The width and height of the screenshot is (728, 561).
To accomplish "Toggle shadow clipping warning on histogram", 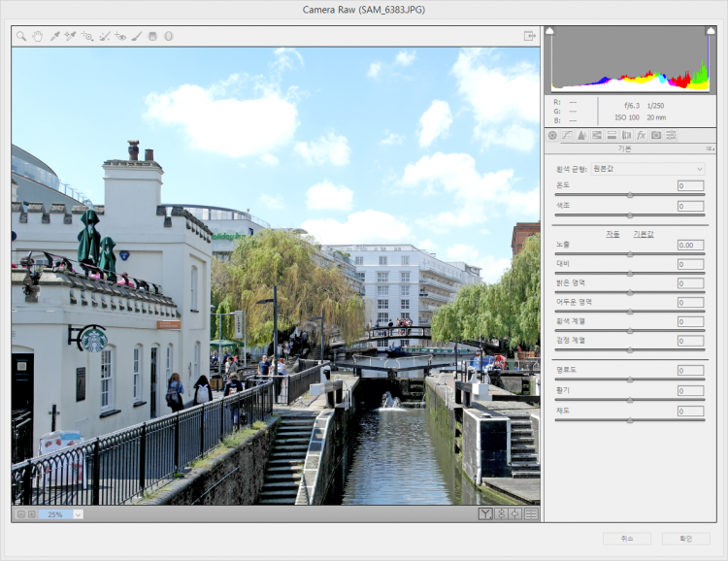I will coord(549,31).
